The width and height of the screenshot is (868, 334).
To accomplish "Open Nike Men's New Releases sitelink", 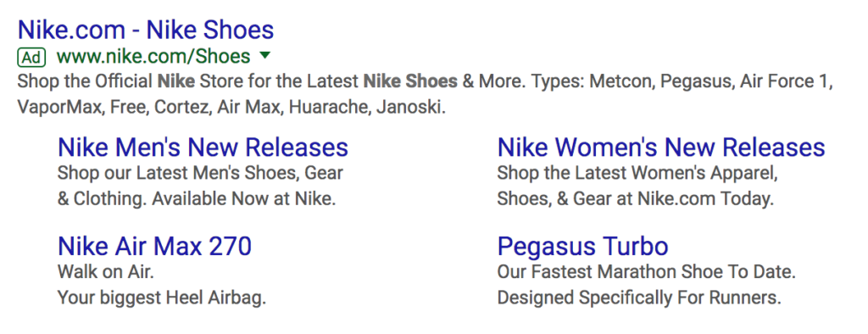I will [203, 148].
